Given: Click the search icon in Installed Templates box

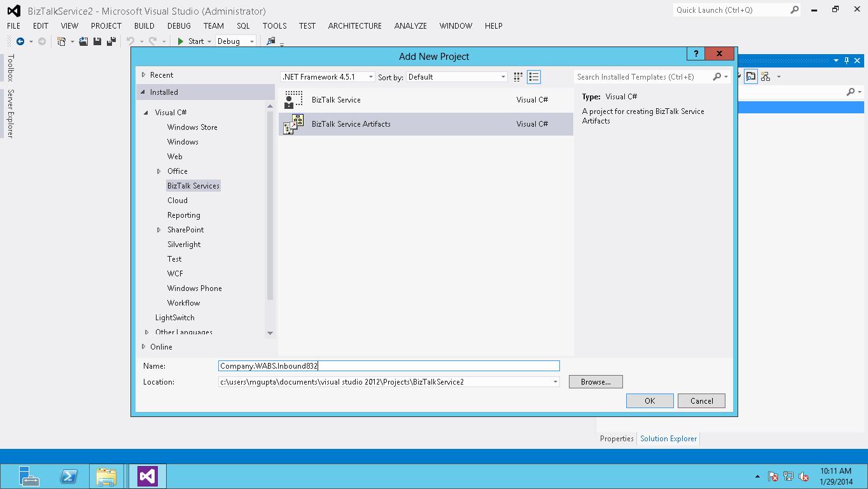Looking at the screenshot, I should pos(717,77).
